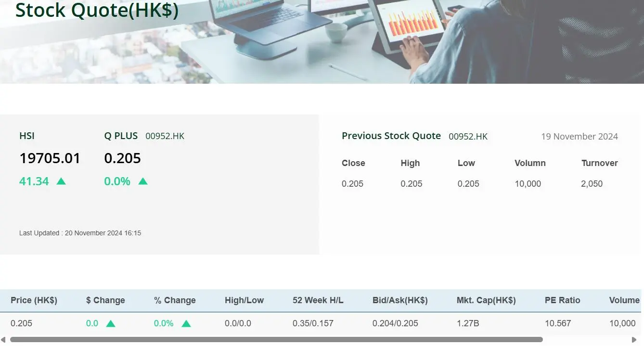Click the table Price cell 0.205

(x=21, y=323)
